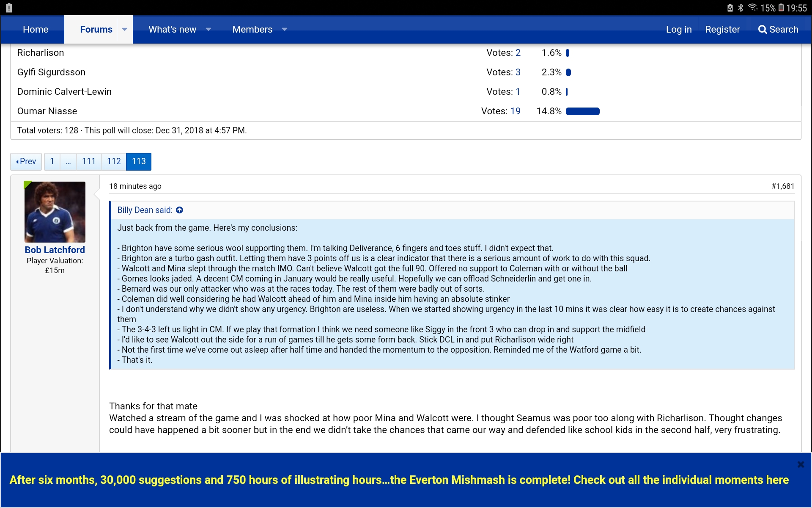Image resolution: width=812 pixels, height=508 pixels.
Task: Tap the battery status icon
Action: [781, 8]
